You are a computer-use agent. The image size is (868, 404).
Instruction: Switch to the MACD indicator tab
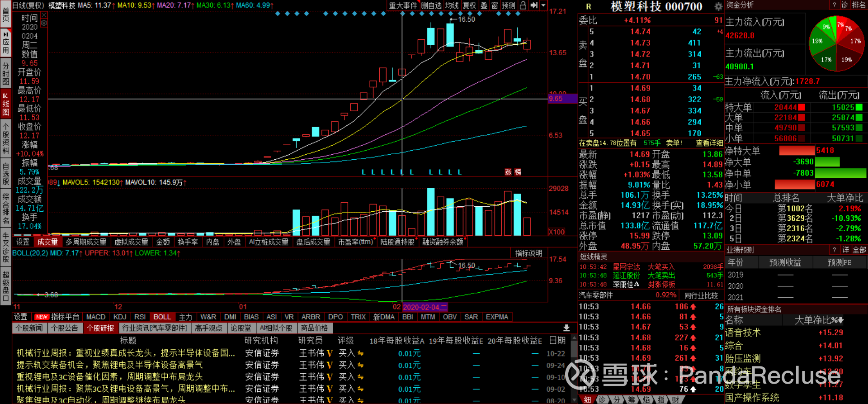coord(96,317)
